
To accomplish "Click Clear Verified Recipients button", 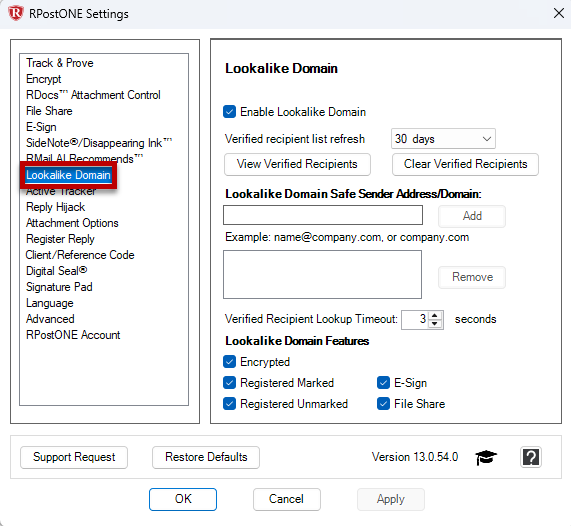I will (x=465, y=164).
